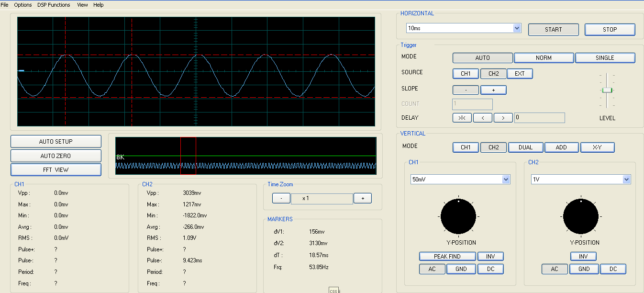Set trigger mode to NORM
This screenshot has height=293, width=644.
click(x=544, y=58)
